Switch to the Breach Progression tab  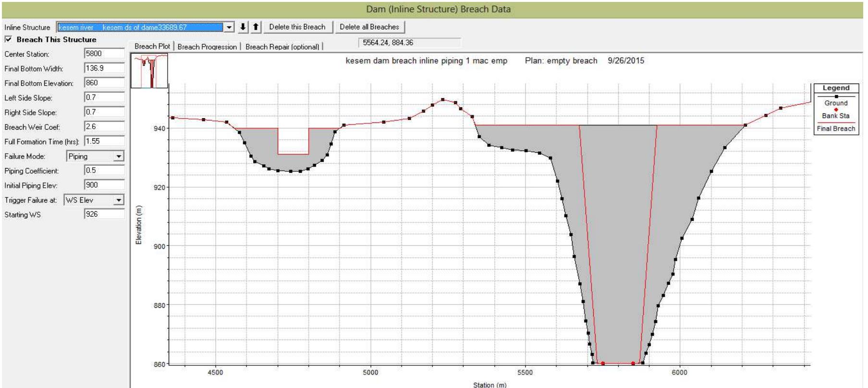[x=207, y=47]
